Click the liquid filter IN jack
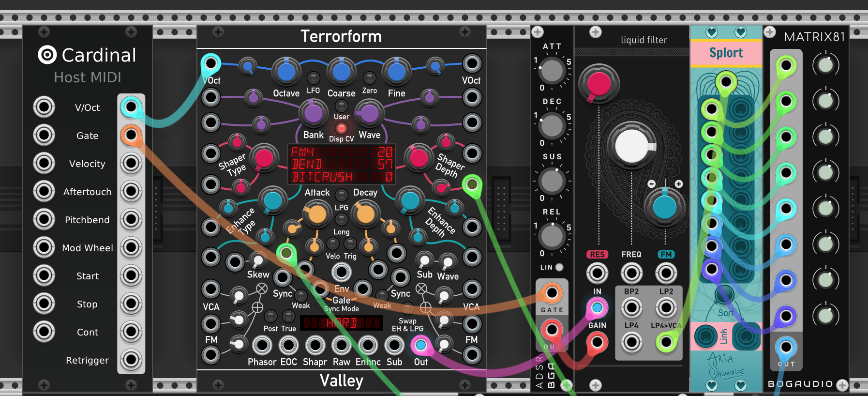Image resolution: width=868 pixels, height=396 pixels. point(597,308)
